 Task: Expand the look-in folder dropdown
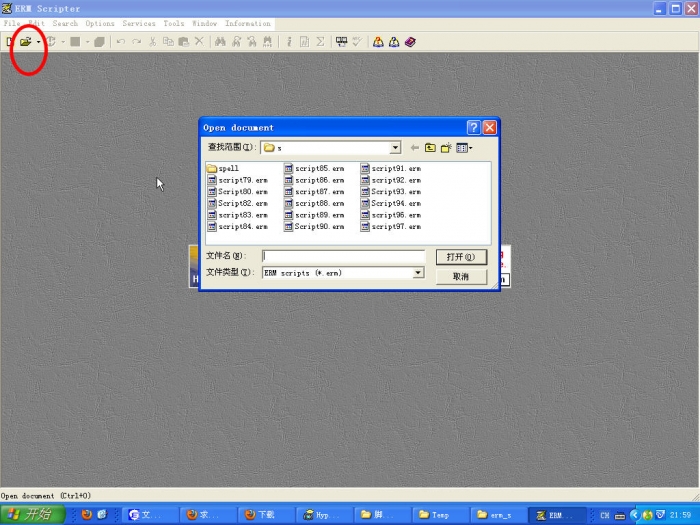(395, 148)
